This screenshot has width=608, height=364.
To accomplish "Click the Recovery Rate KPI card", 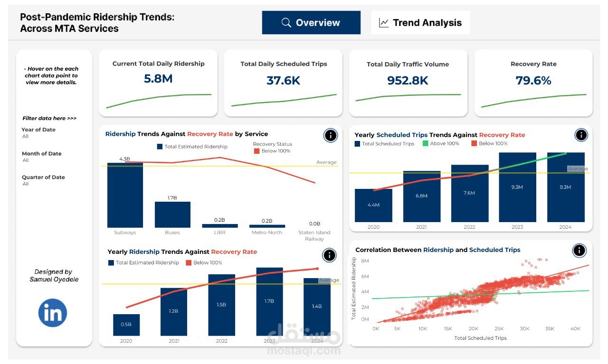I will (533, 83).
